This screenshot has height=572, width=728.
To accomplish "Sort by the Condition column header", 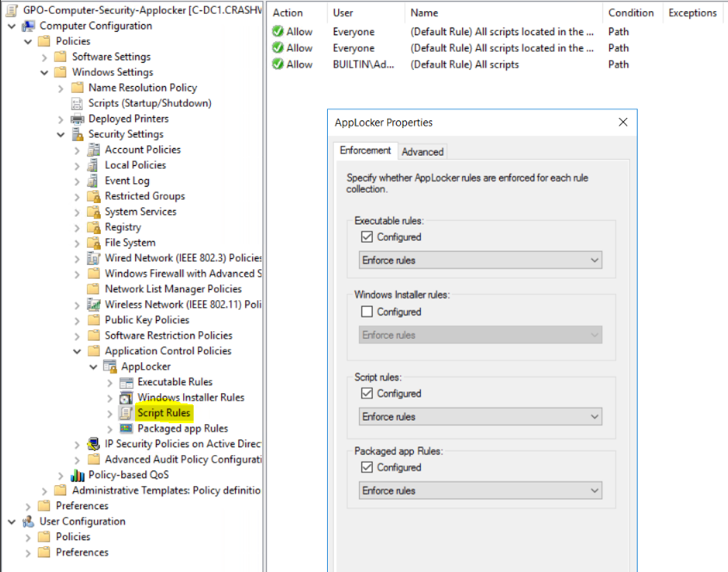I will click(x=632, y=13).
